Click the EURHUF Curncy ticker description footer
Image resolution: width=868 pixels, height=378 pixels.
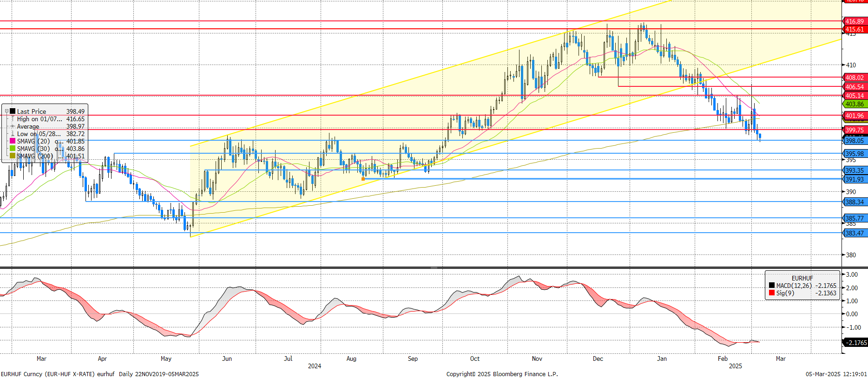(99, 374)
